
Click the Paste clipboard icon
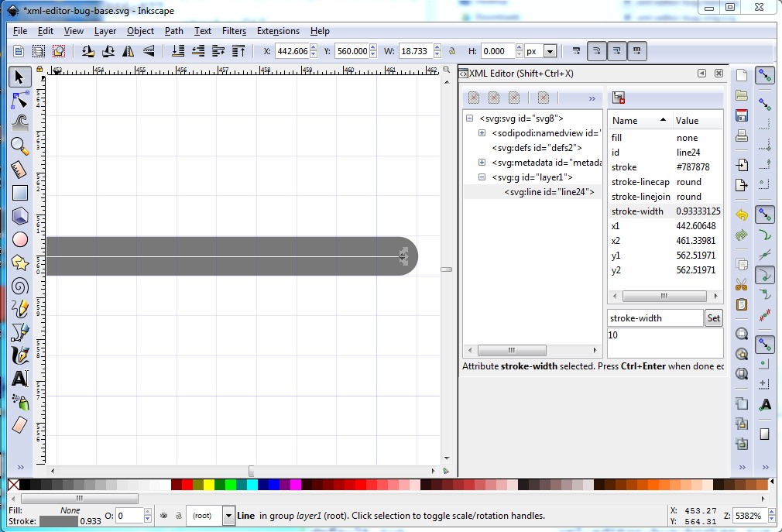coord(742,304)
